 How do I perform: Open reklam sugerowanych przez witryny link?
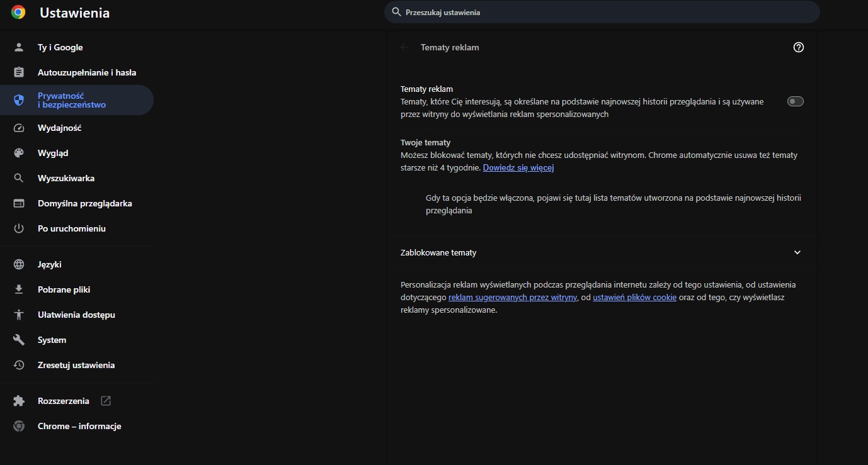pyautogui.click(x=512, y=298)
